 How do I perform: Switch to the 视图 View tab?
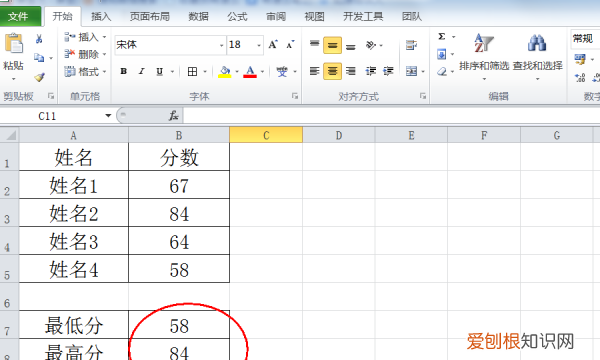tap(314, 16)
